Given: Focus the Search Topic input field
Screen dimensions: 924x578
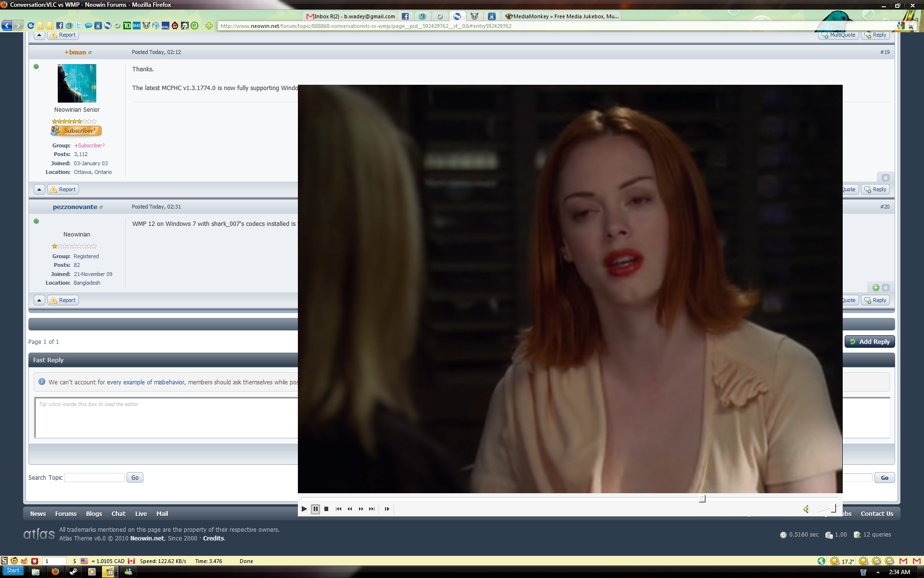Looking at the screenshot, I should pyautogui.click(x=95, y=477).
